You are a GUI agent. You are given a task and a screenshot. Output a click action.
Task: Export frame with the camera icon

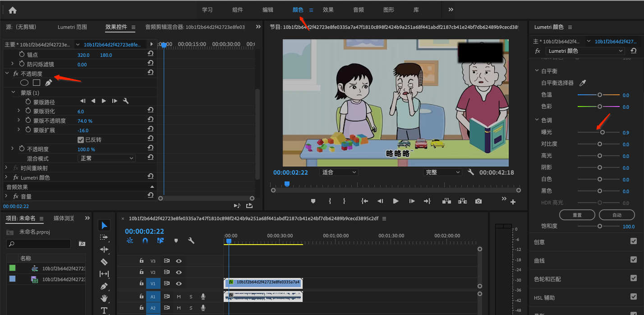click(x=478, y=201)
